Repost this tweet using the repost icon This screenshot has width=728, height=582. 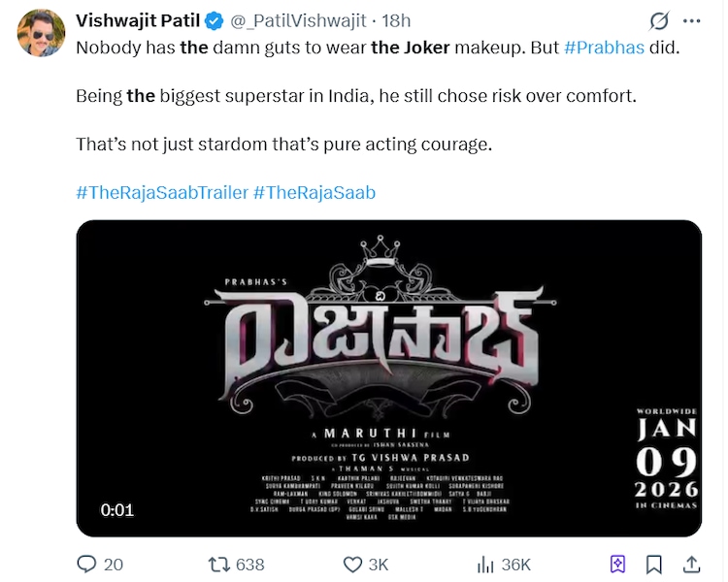pos(220,564)
